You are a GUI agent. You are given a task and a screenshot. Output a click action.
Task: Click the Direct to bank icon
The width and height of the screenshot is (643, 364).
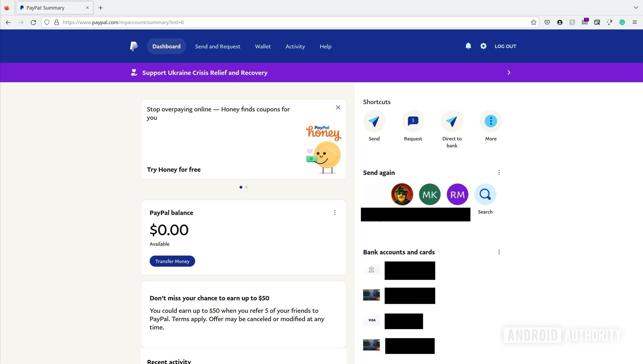tap(452, 121)
